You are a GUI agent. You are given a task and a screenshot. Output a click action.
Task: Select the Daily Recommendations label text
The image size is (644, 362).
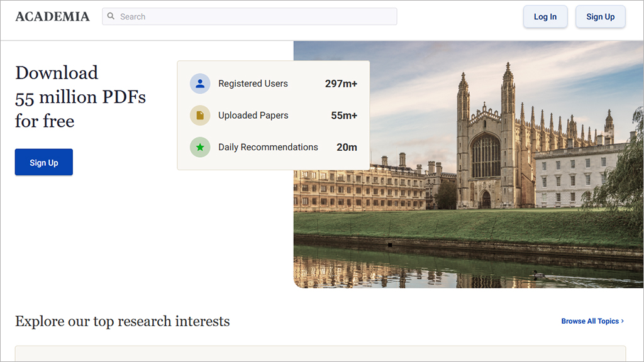point(268,147)
